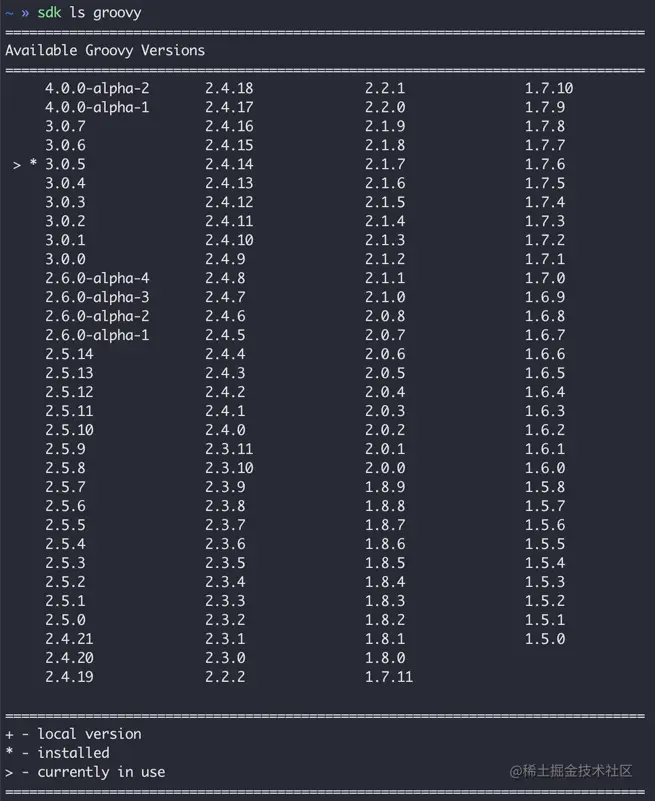
Task: Click version 1.7.11
Action: (389, 676)
